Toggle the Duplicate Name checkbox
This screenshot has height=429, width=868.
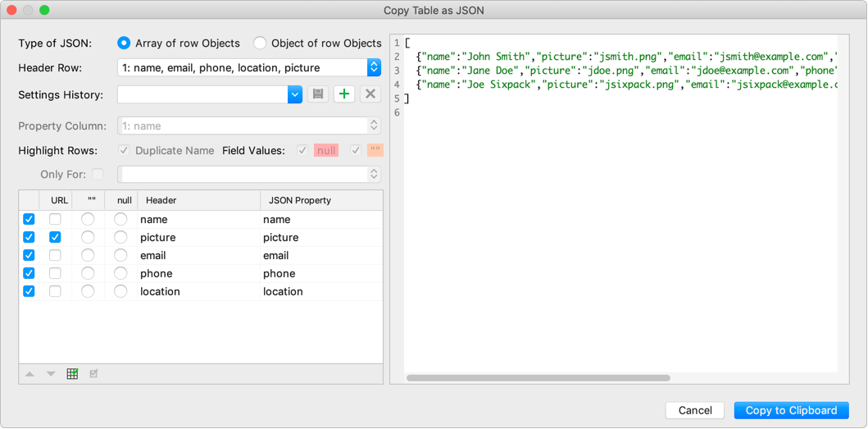(125, 150)
